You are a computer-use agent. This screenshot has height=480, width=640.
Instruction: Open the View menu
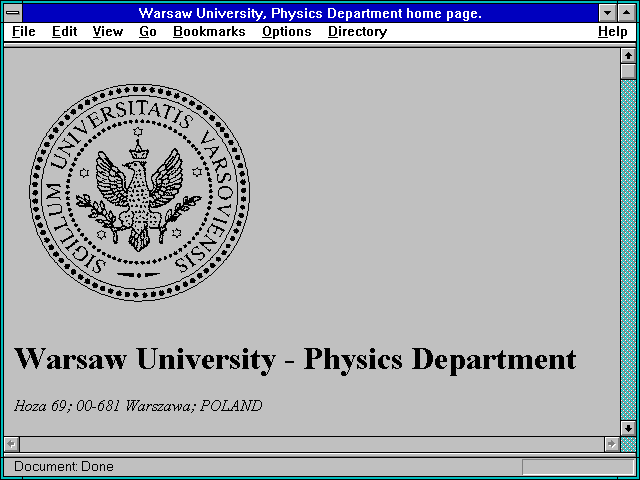click(x=108, y=31)
